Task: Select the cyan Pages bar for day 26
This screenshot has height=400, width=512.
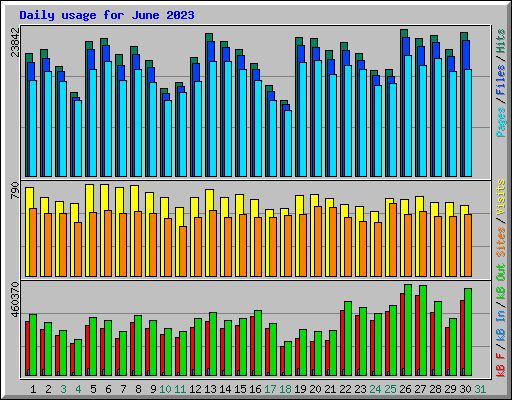Action: pos(408,116)
